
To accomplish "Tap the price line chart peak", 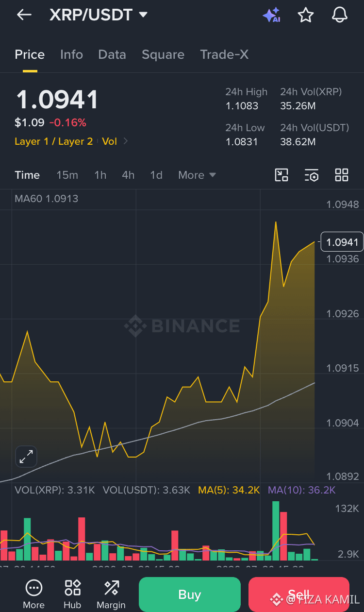I will click(x=276, y=222).
